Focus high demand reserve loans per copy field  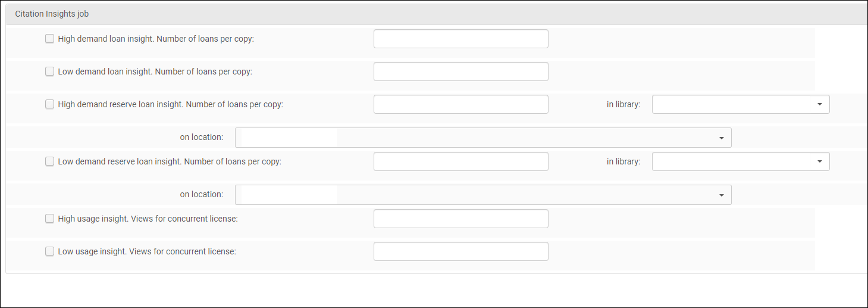point(460,104)
